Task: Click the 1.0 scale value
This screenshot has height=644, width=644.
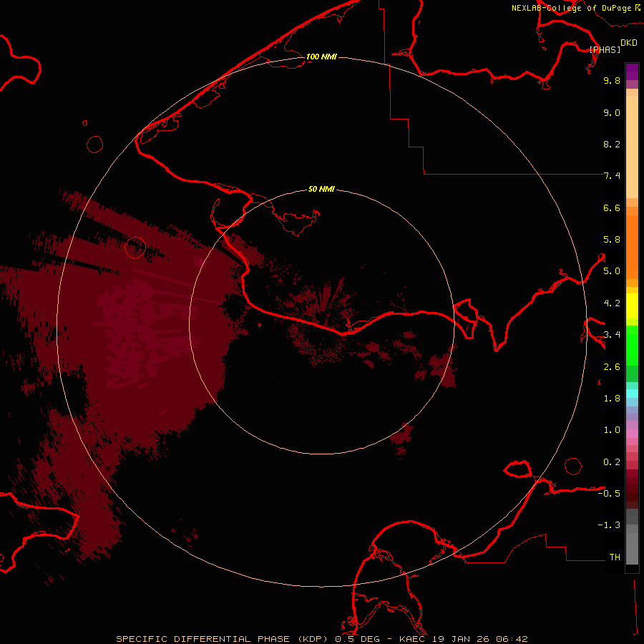Action: pos(612,430)
